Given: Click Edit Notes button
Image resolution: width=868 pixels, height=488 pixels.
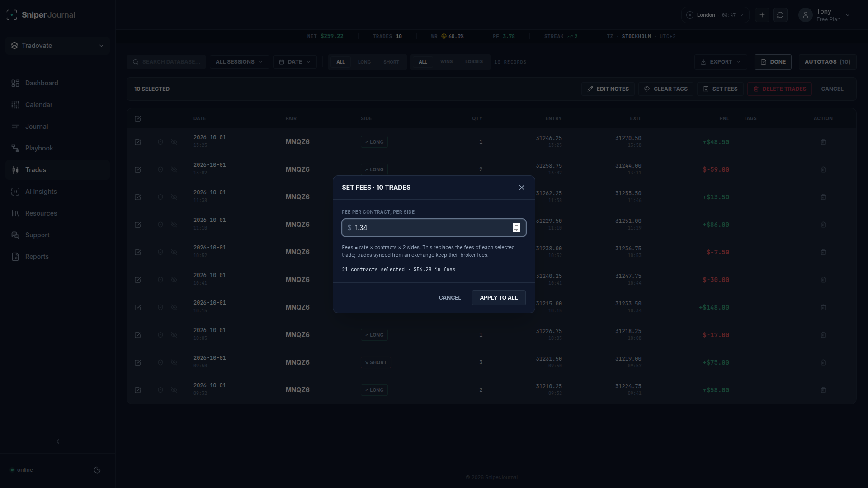Looking at the screenshot, I should (608, 89).
